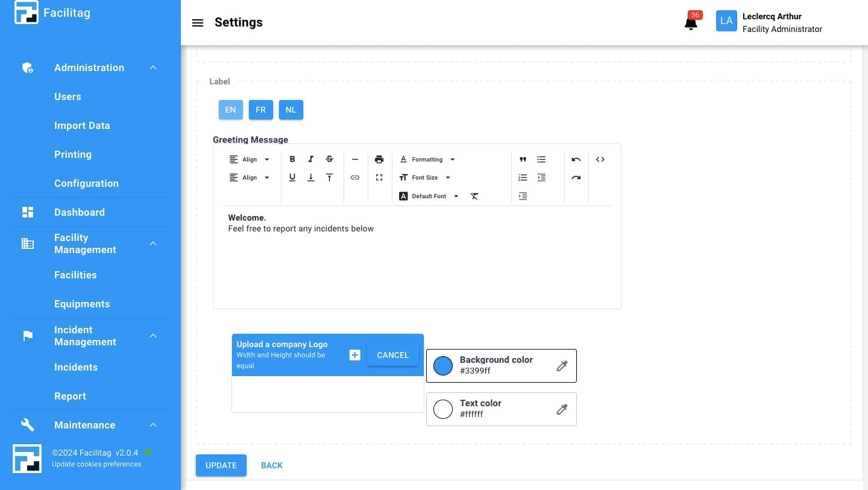Toggle italic text style
This screenshot has height=490, width=868.
tap(311, 160)
